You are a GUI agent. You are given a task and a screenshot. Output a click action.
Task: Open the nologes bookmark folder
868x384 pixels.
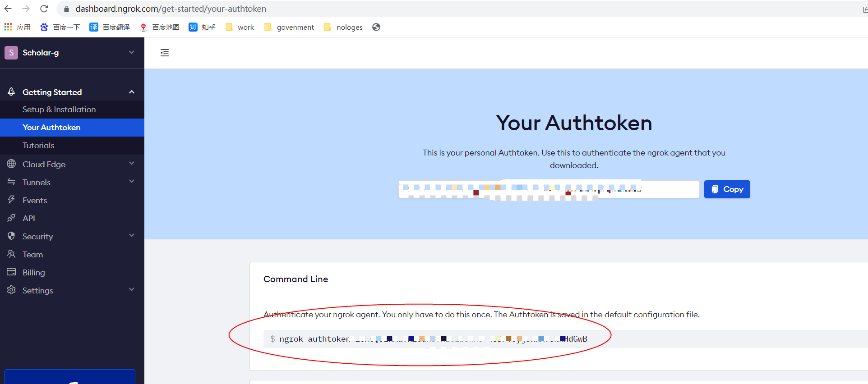(343, 27)
